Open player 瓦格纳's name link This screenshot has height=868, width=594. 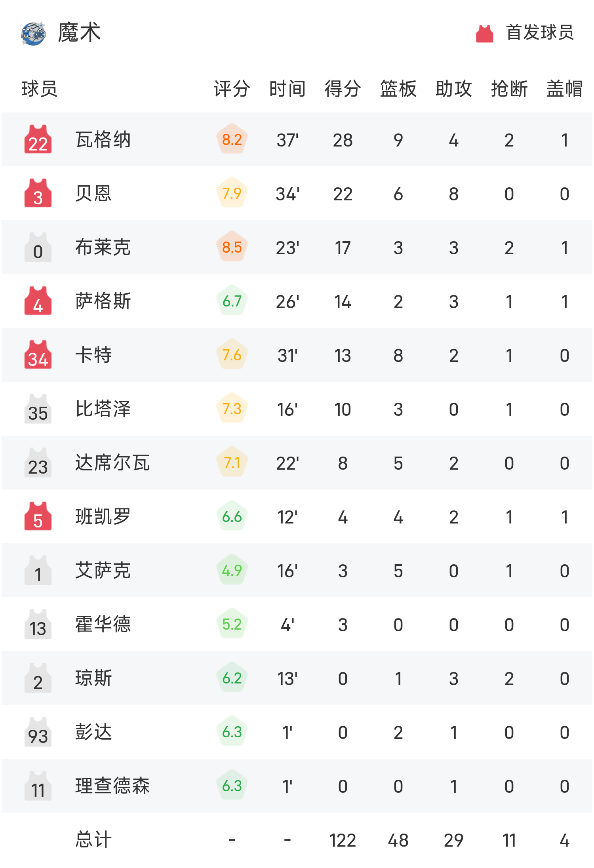(x=103, y=140)
